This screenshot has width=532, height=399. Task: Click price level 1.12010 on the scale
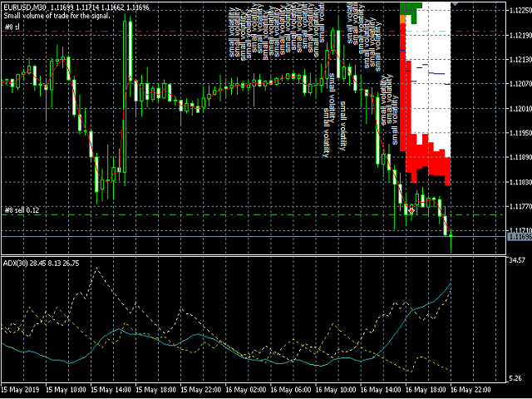tap(520, 109)
